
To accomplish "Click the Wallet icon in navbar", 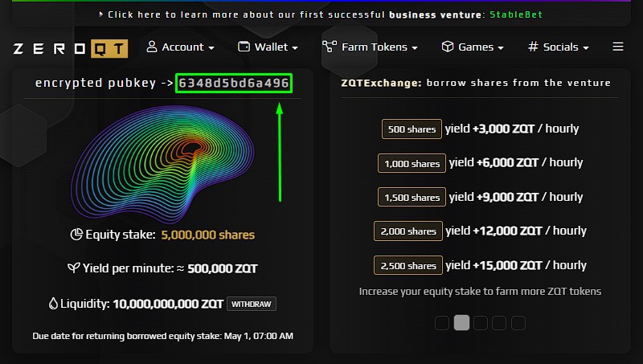I will coord(244,47).
